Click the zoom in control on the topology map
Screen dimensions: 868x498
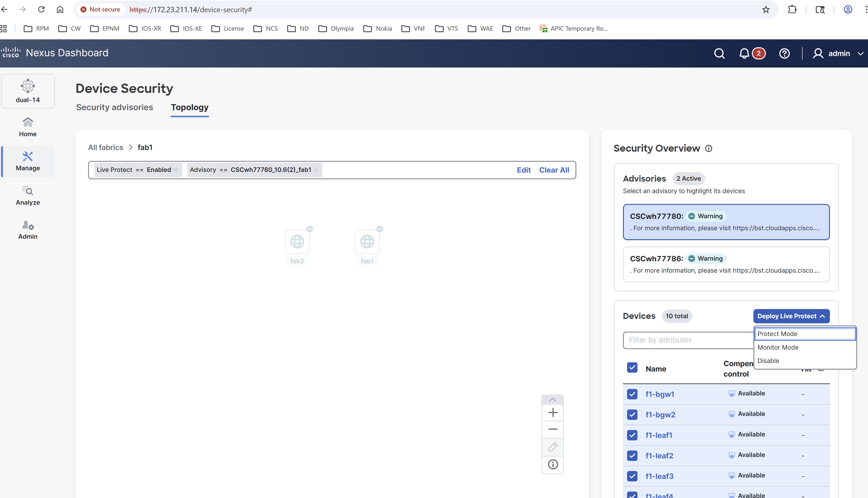coord(552,412)
